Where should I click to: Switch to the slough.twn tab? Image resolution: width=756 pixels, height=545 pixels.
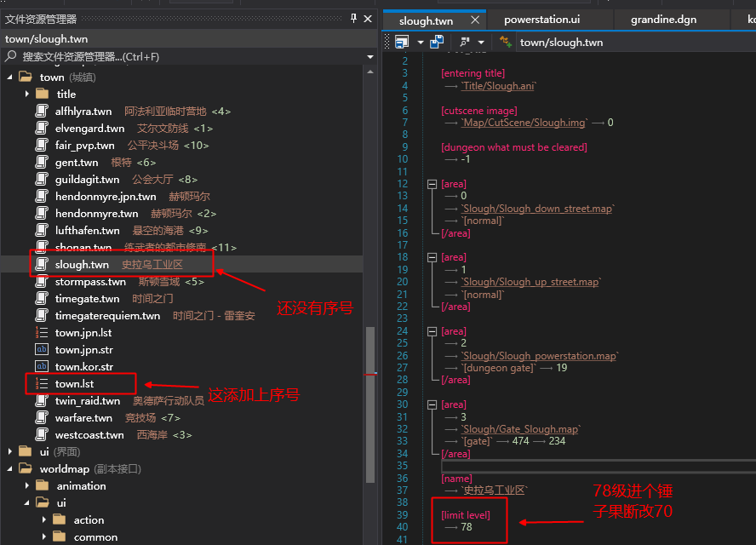[x=427, y=20]
